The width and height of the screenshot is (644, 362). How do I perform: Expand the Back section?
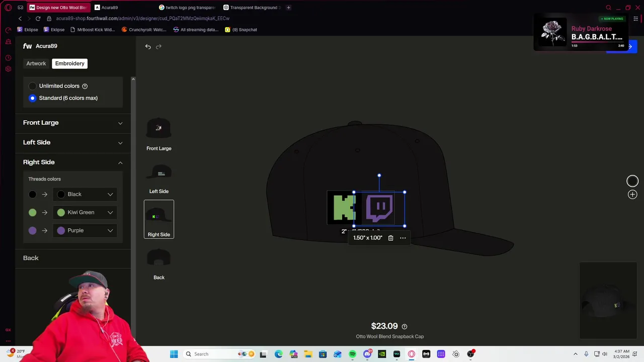(73, 258)
